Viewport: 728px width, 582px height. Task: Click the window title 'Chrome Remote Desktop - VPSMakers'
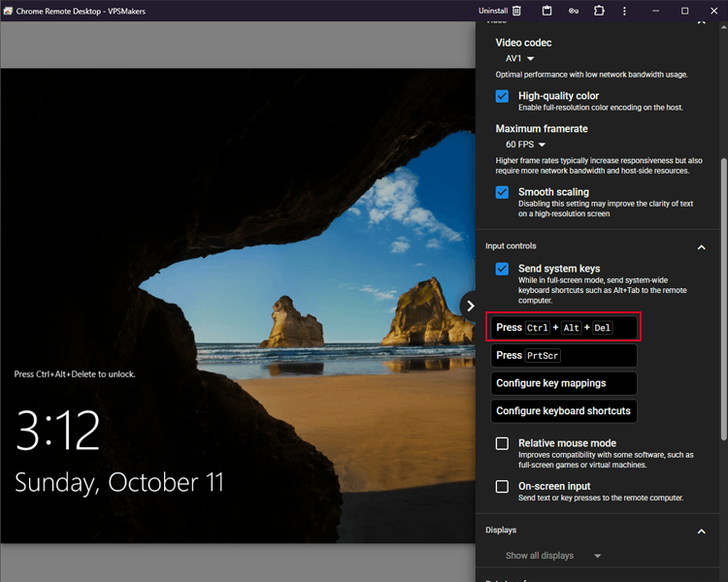(x=81, y=11)
